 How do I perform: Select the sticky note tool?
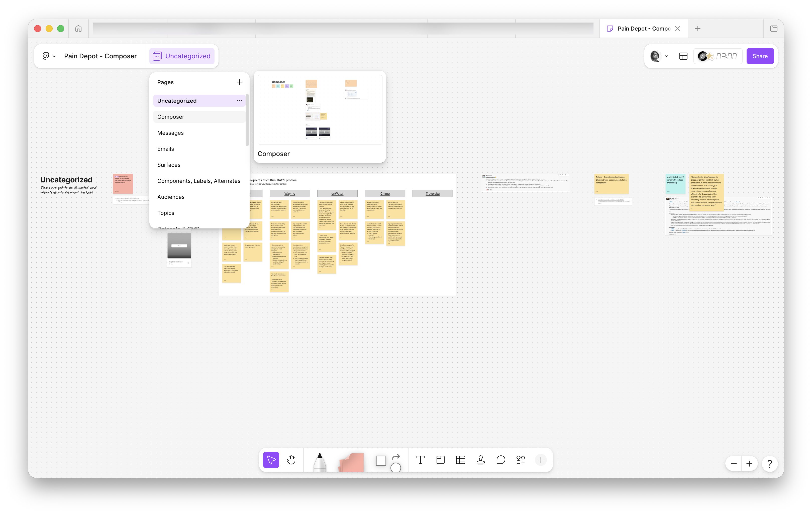[351, 462]
